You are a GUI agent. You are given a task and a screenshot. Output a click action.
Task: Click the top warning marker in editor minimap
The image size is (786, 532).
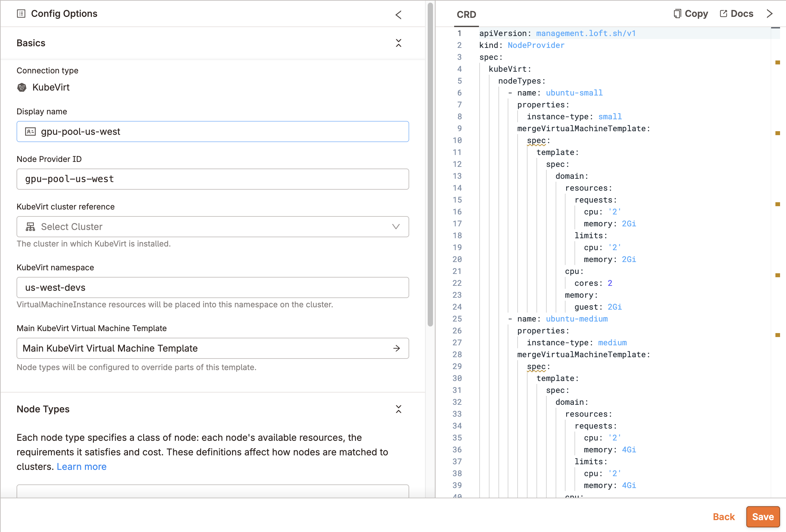click(x=777, y=62)
